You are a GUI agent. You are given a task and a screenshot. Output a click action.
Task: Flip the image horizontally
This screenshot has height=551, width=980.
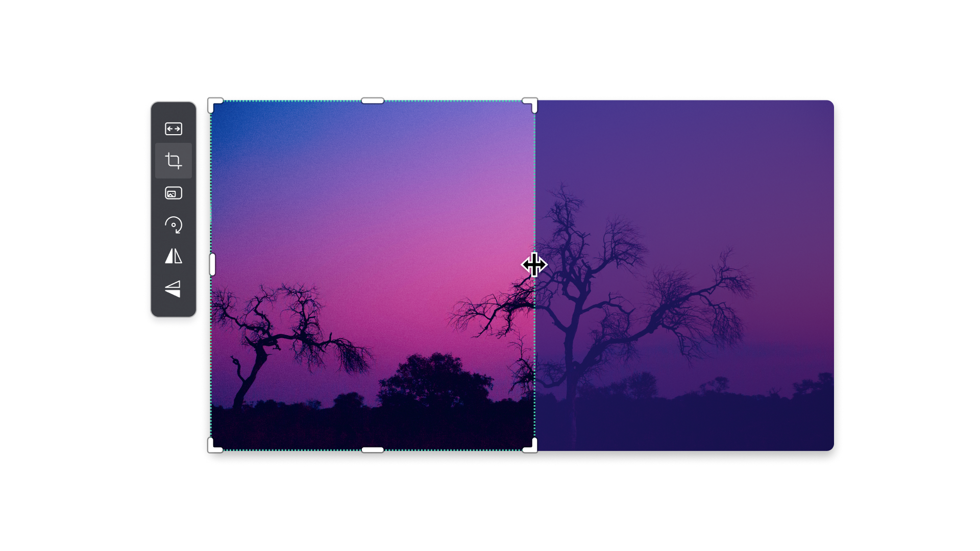coord(174,256)
